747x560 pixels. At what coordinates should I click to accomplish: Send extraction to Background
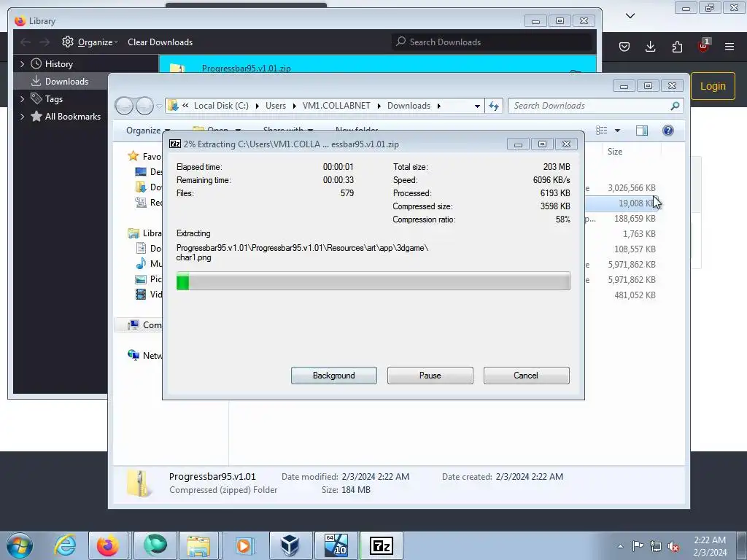(x=333, y=376)
